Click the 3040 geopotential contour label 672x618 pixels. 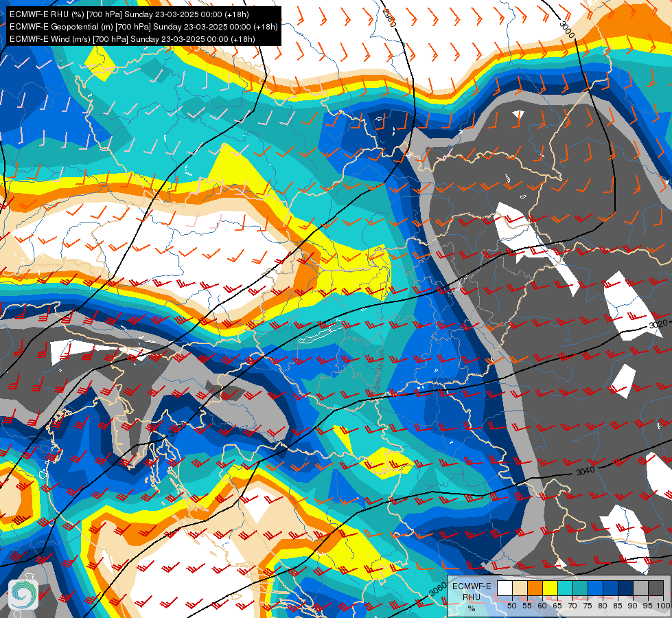(x=586, y=470)
